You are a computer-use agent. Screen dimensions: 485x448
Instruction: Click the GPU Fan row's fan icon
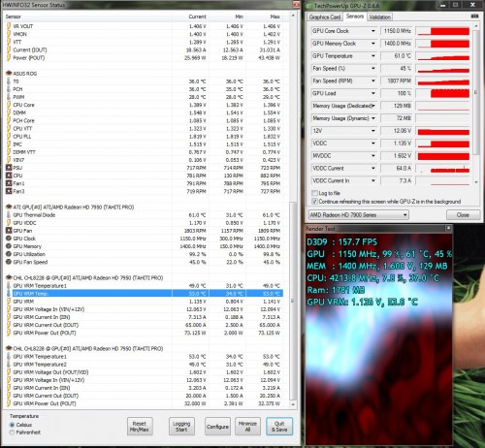coord(9,231)
